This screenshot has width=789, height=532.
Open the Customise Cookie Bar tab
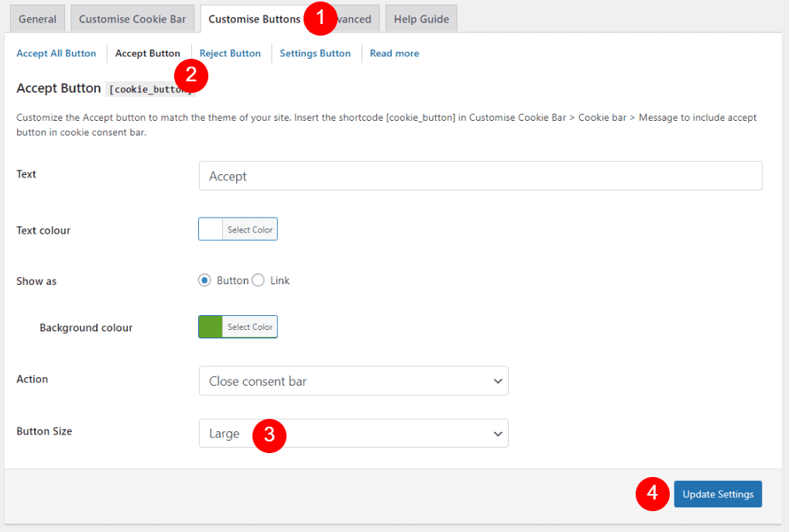[132, 19]
